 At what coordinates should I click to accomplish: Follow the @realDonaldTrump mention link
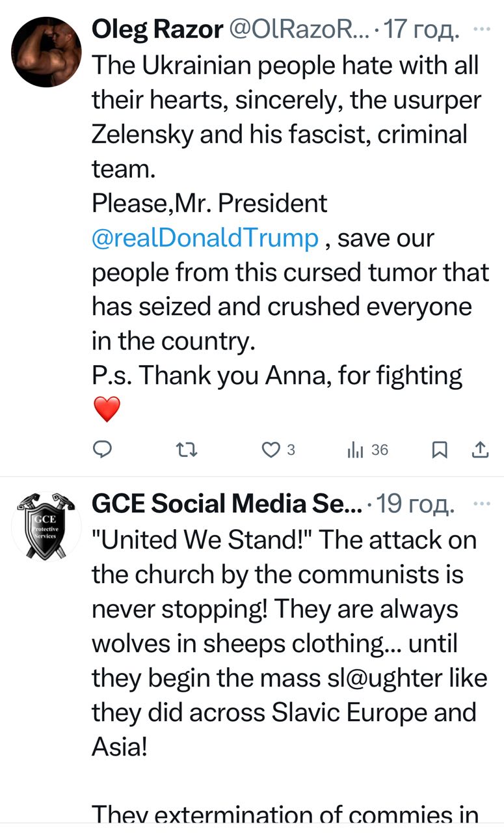click(x=205, y=238)
